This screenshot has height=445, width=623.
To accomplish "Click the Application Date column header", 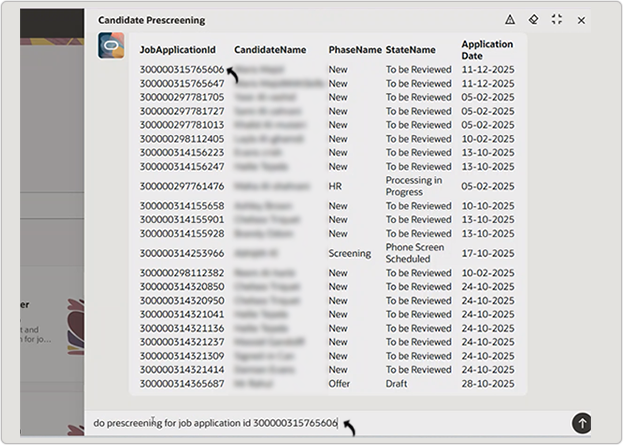I will (x=487, y=50).
